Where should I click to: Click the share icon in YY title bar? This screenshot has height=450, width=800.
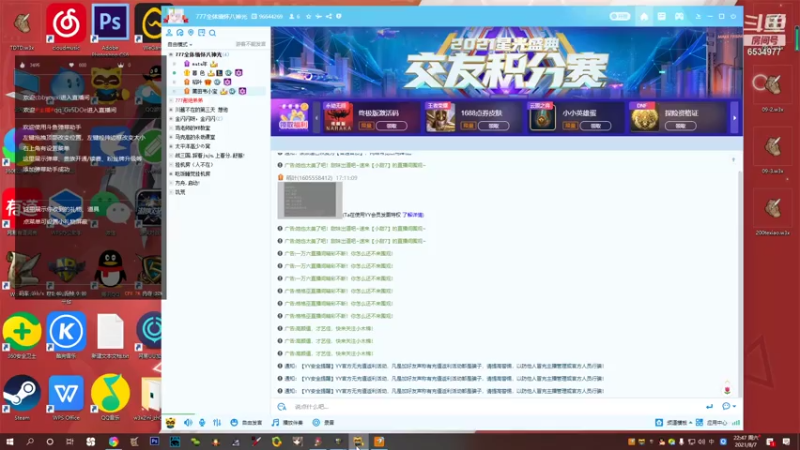(329, 16)
